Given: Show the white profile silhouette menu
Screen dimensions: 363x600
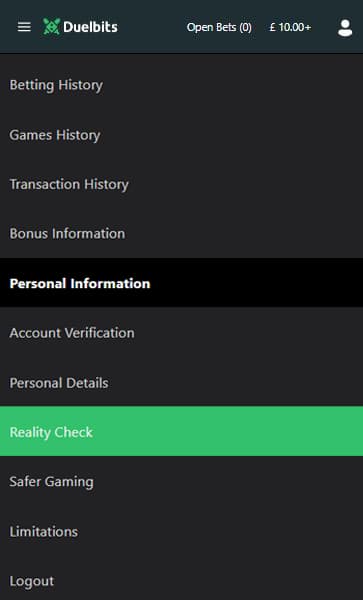Looking at the screenshot, I should click(345, 28).
